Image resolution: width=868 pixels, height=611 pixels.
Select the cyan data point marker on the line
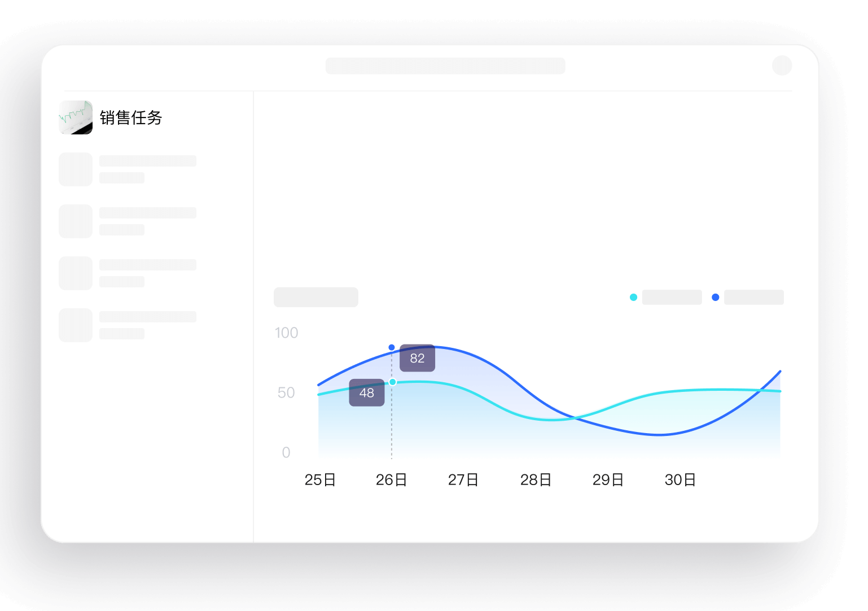pyautogui.click(x=393, y=382)
